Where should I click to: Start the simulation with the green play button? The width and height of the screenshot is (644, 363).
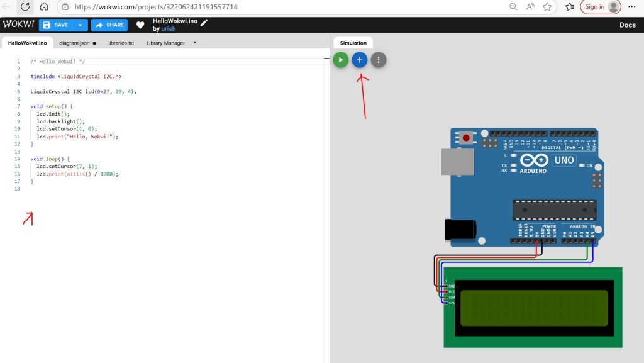[x=340, y=60]
